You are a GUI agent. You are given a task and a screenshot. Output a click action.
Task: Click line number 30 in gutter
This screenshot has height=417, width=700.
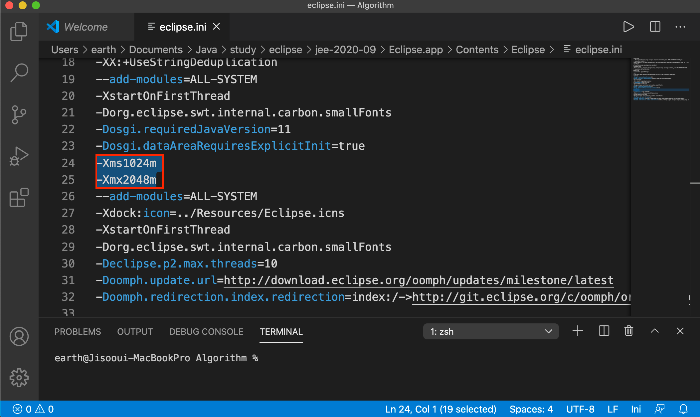point(68,264)
